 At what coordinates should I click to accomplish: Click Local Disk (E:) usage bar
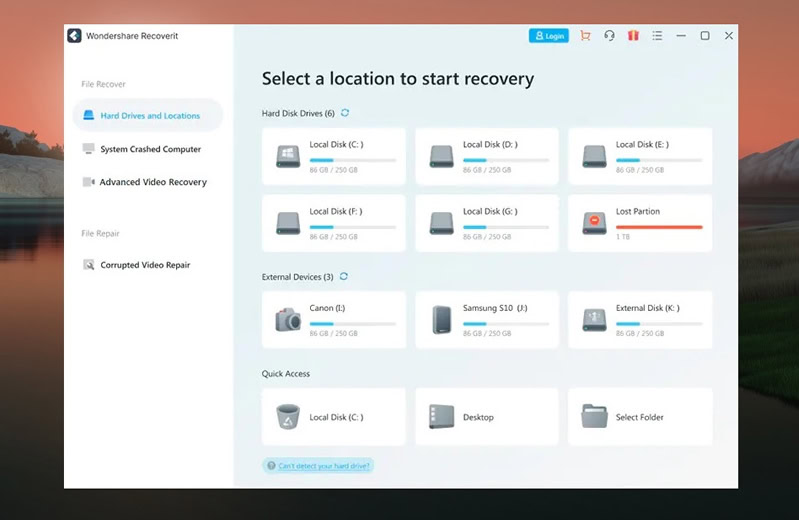659,160
